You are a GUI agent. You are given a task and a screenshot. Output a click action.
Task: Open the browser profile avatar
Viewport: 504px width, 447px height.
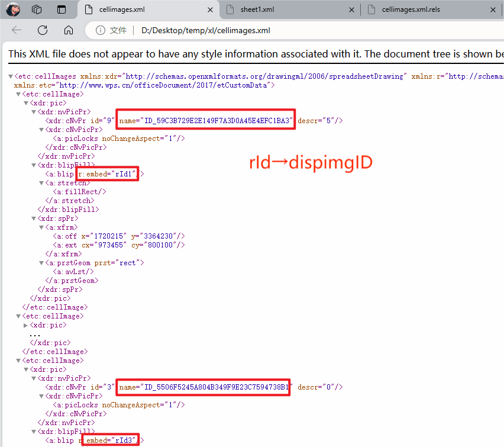(x=13, y=9)
